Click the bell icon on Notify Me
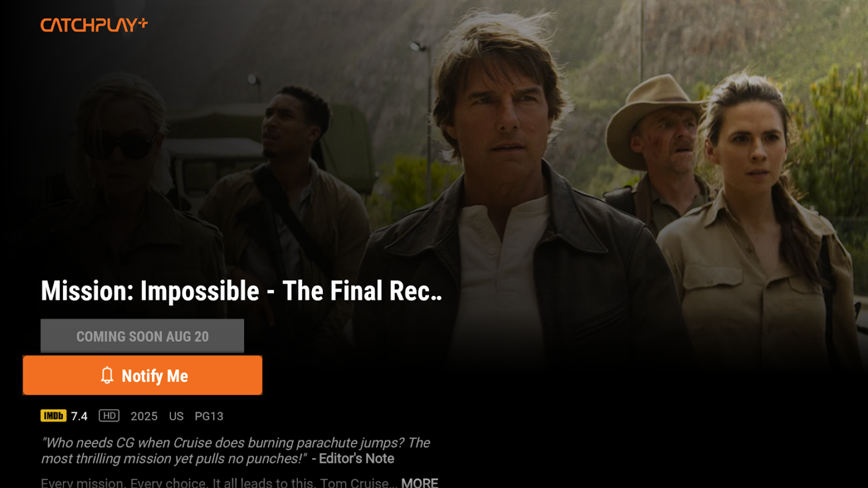This screenshot has width=868, height=488. click(x=107, y=375)
